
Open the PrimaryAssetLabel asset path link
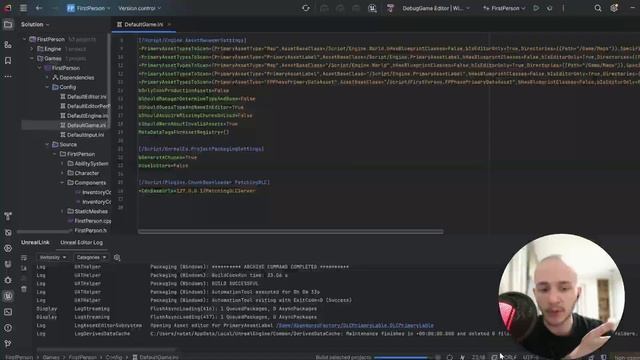coord(355,325)
